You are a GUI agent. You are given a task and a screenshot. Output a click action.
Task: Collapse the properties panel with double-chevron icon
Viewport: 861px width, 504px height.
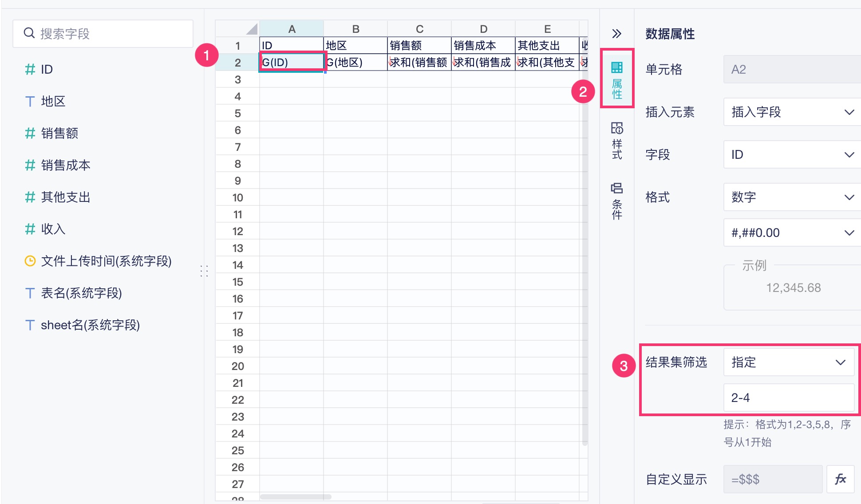[616, 34]
